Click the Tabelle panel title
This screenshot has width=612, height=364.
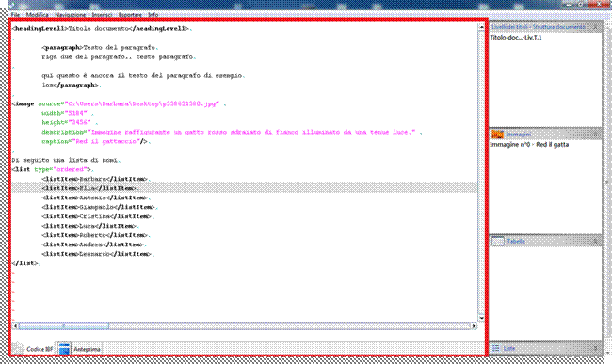tap(516, 241)
